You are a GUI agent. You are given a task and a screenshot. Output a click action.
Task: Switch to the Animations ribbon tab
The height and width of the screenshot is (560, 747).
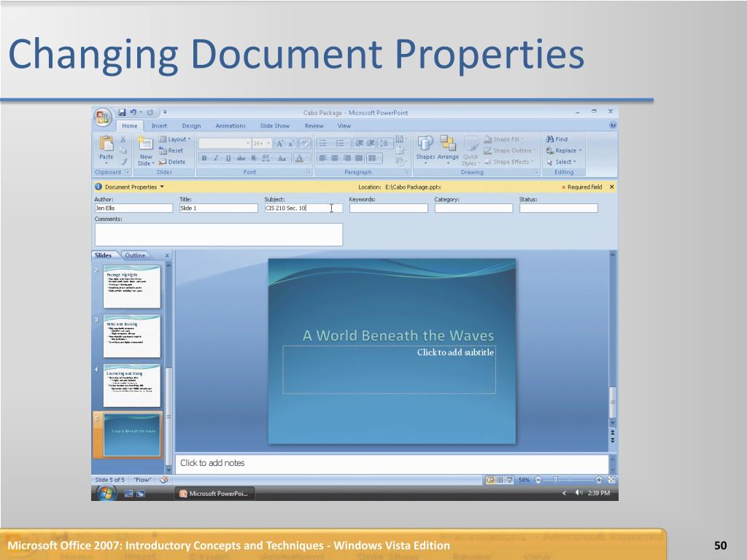click(x=230, y=125)
